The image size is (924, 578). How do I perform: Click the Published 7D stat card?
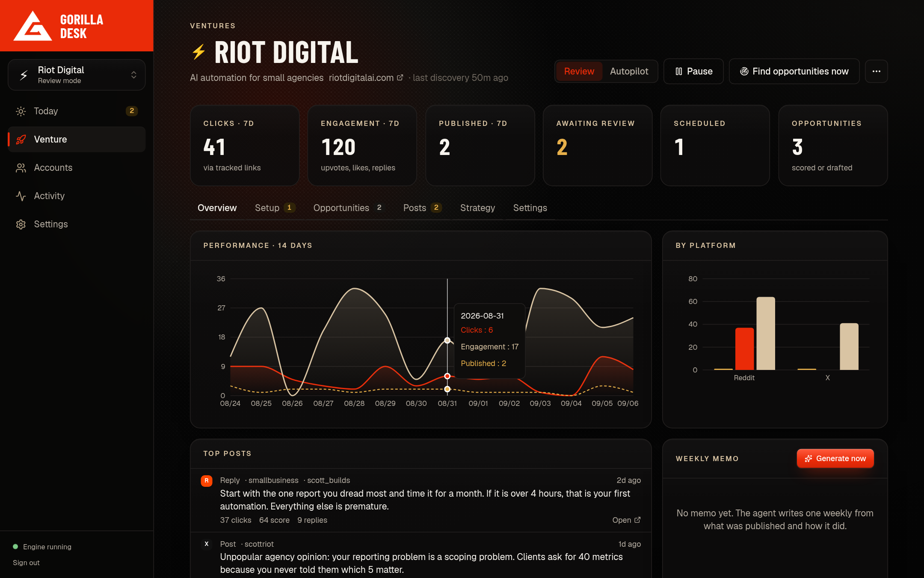pyautogui.click(x=480, y=146)
